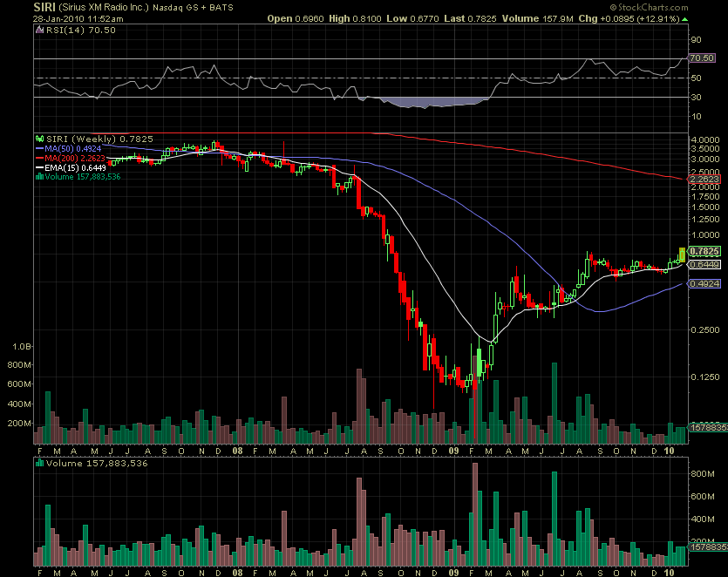
Task: Click the 70.50 RSI value tag on the right axis
Action: (701, 58)
